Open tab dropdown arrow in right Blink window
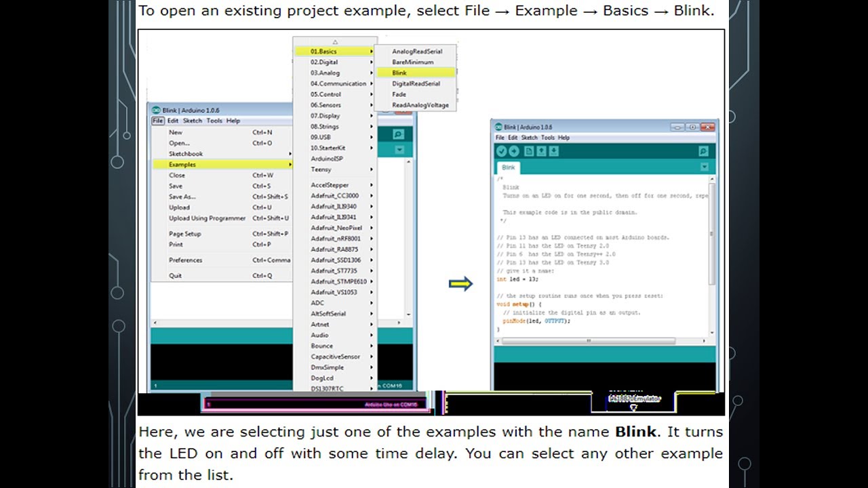The width and height of the screenshot is (868, 488). 704,167
